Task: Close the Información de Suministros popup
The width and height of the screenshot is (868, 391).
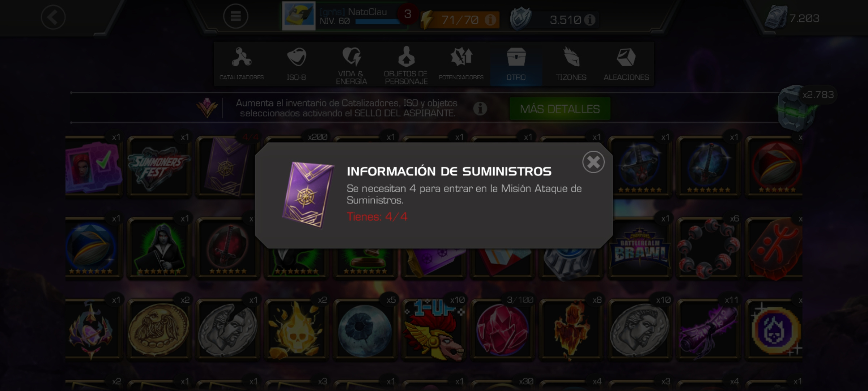Action: [593, 162]
